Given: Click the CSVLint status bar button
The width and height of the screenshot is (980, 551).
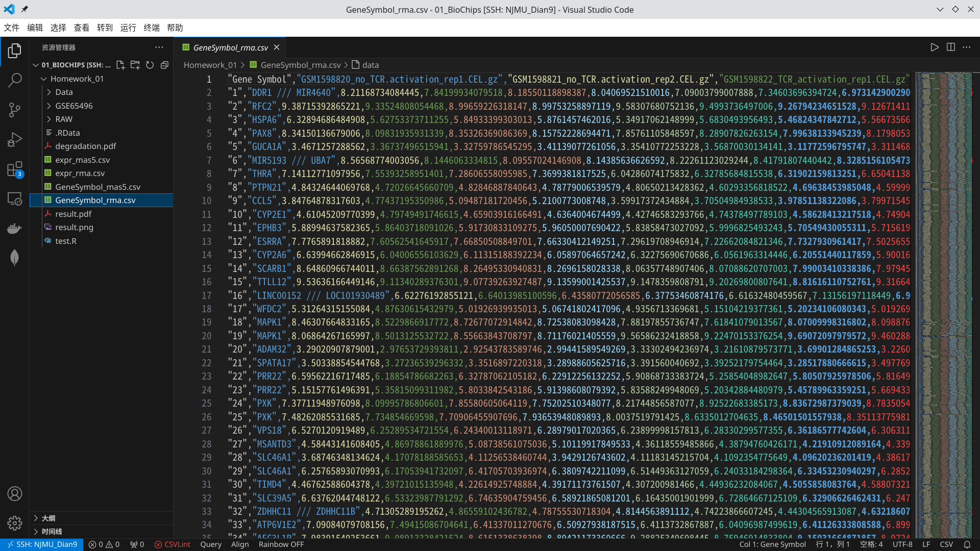Looking at the screenshot, I should (173, 544).
